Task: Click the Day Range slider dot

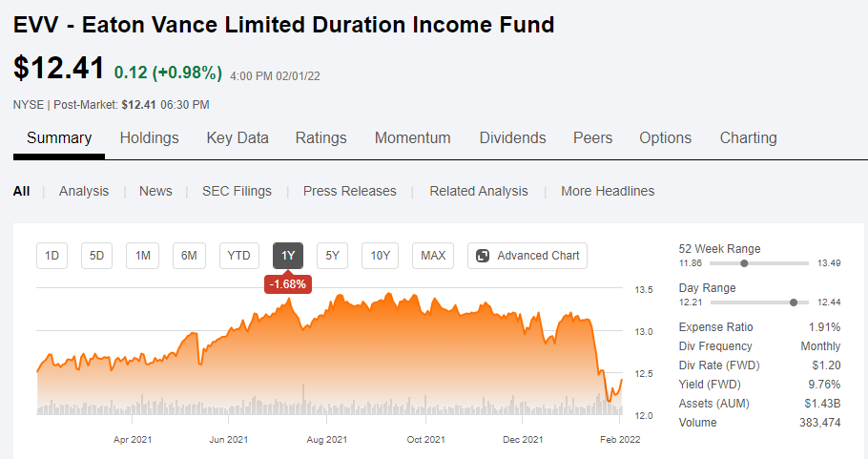Action: [794, 303]
